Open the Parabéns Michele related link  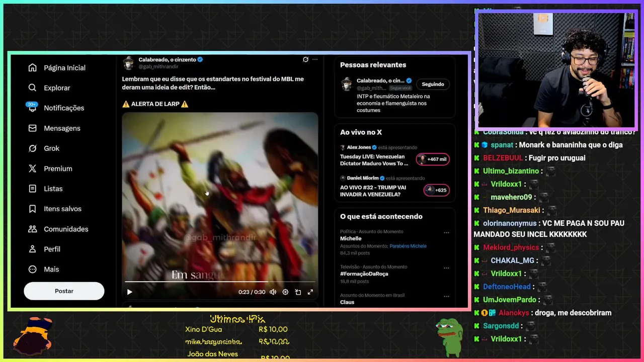(x=408, y=246)
